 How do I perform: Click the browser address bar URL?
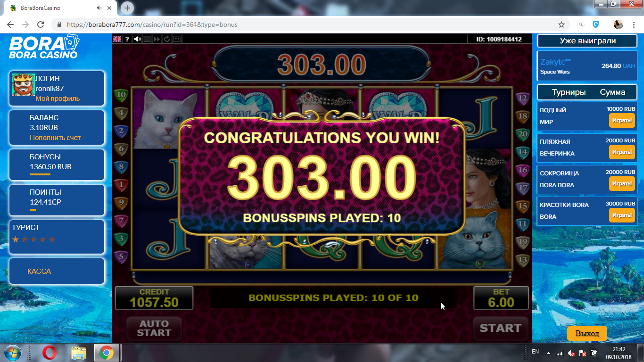[152, 25]
